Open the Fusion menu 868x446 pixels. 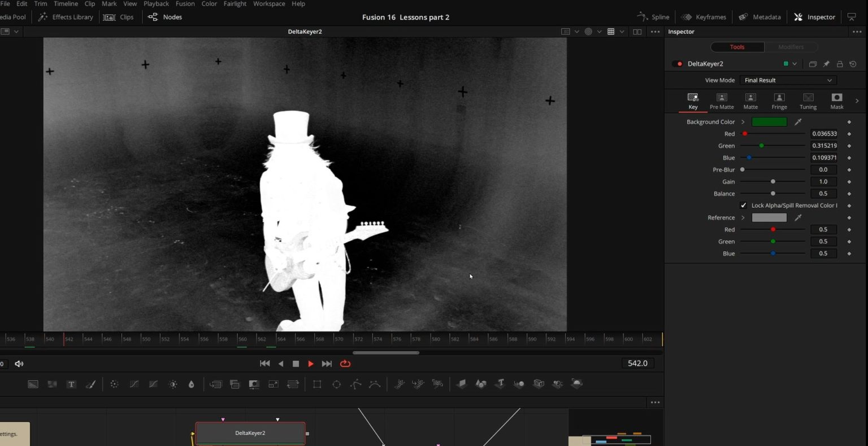pos(185,4)
